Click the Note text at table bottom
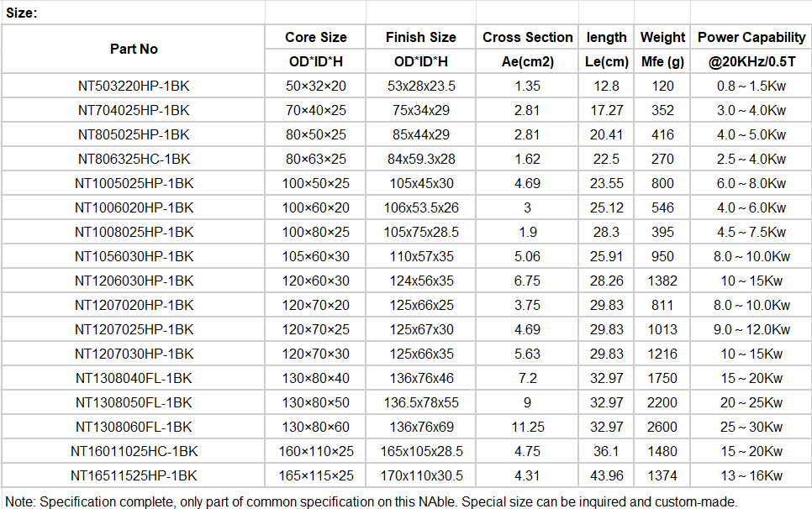The width and height of the screenshot is (812, 509). point(371,501)
